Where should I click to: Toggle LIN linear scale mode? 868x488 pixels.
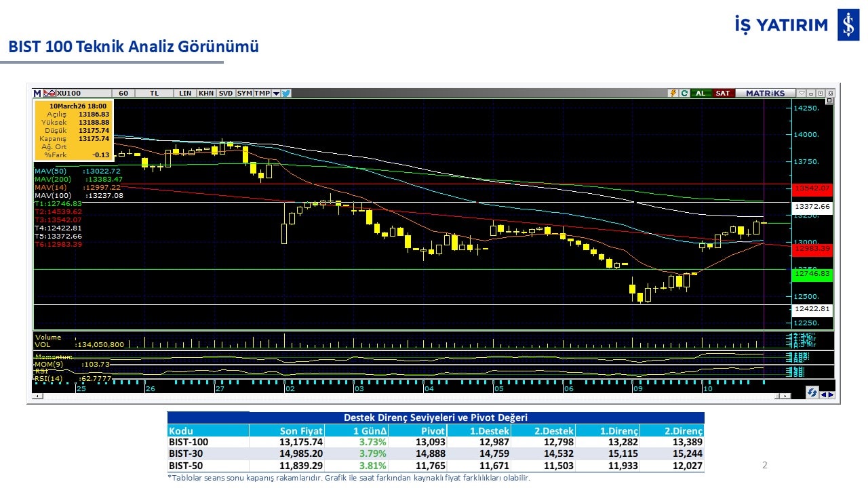(185, 94)
